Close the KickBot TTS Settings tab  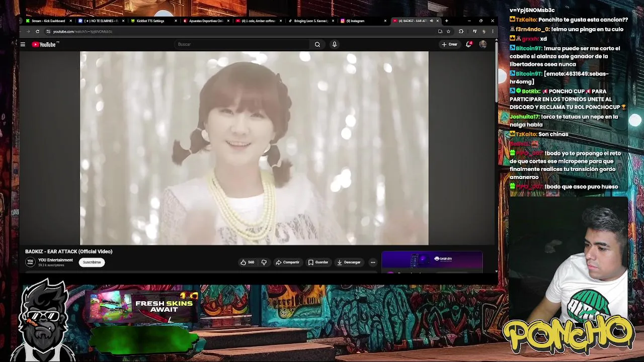tap(176, 21)
